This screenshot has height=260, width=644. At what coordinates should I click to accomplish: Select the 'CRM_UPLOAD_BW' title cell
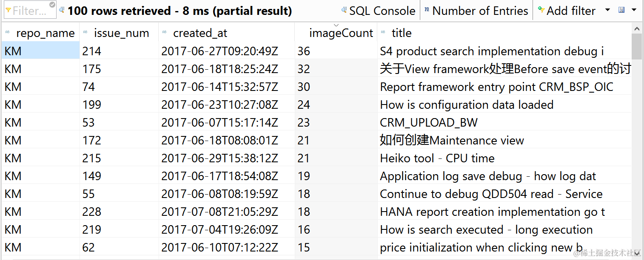tap(428, 123)
